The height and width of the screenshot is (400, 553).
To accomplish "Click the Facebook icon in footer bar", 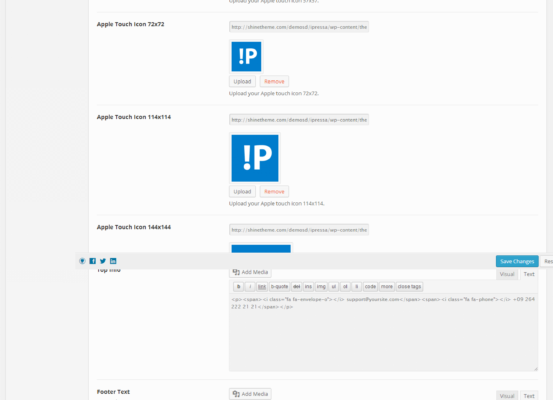I will click(92, 261).
